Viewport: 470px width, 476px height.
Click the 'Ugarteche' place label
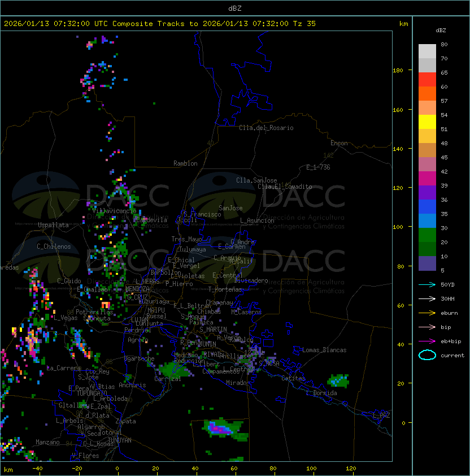click(140, 358)
